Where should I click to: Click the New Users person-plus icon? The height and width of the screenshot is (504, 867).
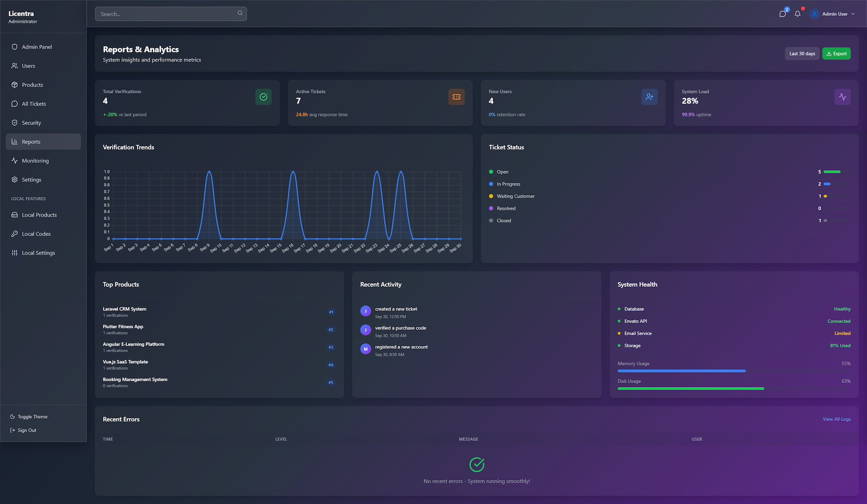[x=649, y=97]
